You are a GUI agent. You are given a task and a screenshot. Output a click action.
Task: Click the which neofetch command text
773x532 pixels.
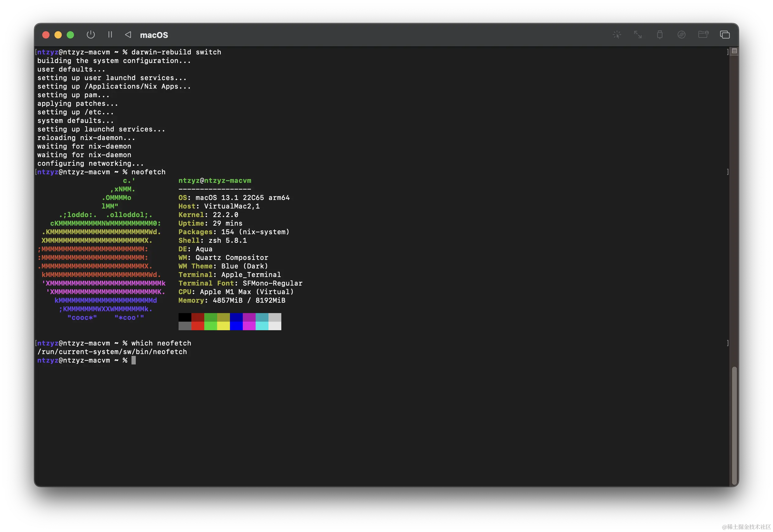click(162, 343)
